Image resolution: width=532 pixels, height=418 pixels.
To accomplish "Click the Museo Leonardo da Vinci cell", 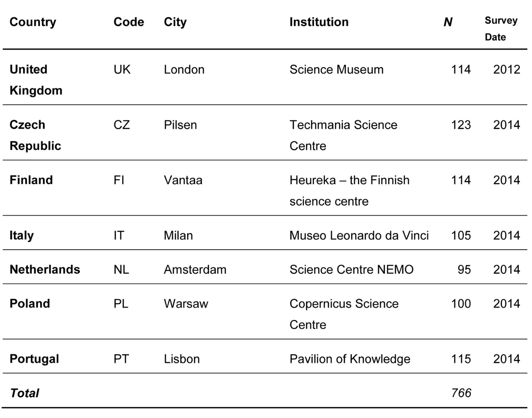I will pos(359,235).
